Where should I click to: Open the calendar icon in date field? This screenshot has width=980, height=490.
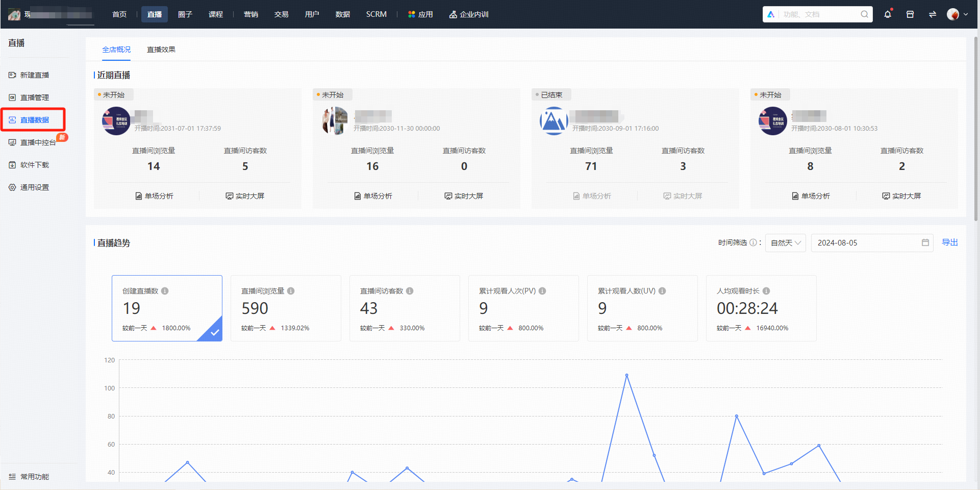click(x=925, y=242)
